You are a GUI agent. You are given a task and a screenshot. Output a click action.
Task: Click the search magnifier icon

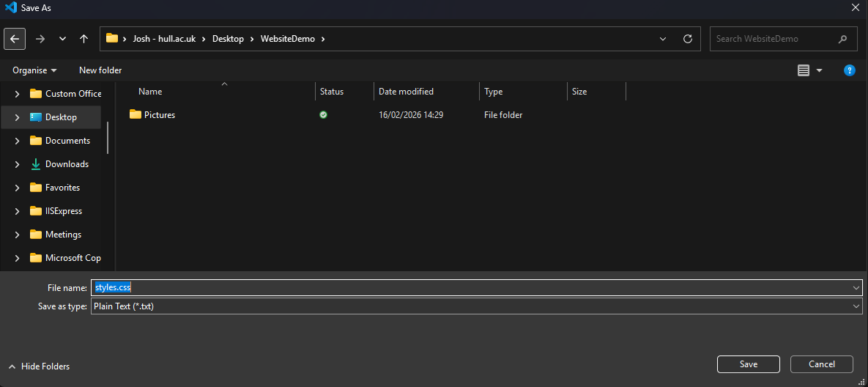tap(842, 39)
